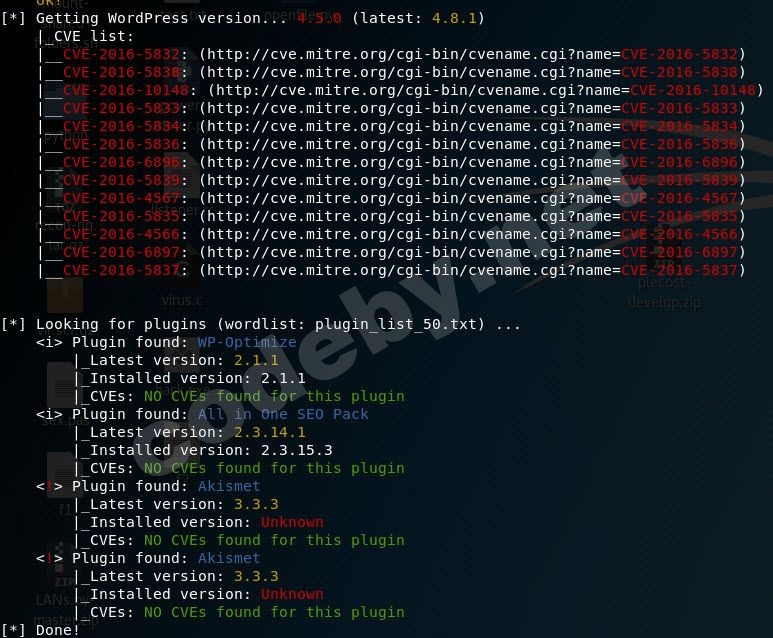773x638 pixels.
Task: Select the All in One SEO Pack name
Action: (283, 414)
